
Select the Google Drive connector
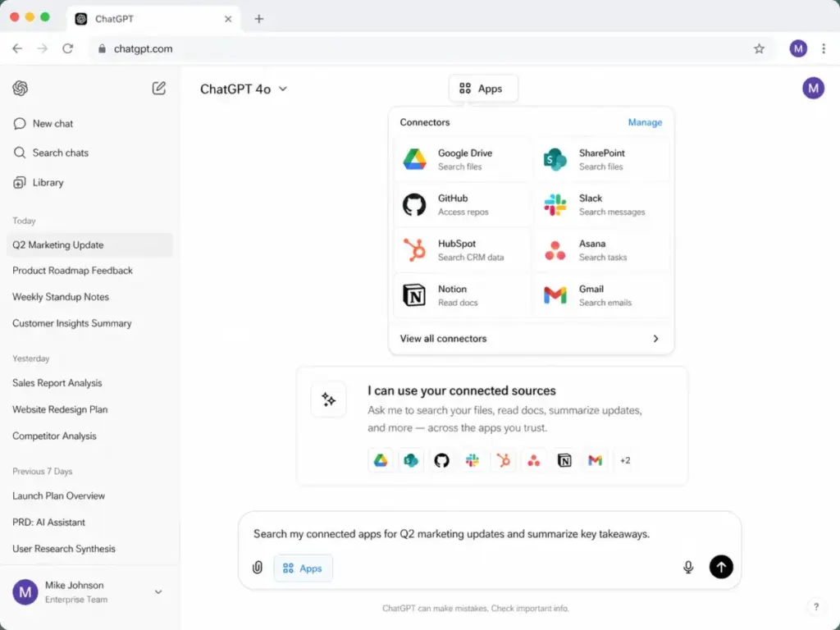pyautogui.click(x=461, y=160)
